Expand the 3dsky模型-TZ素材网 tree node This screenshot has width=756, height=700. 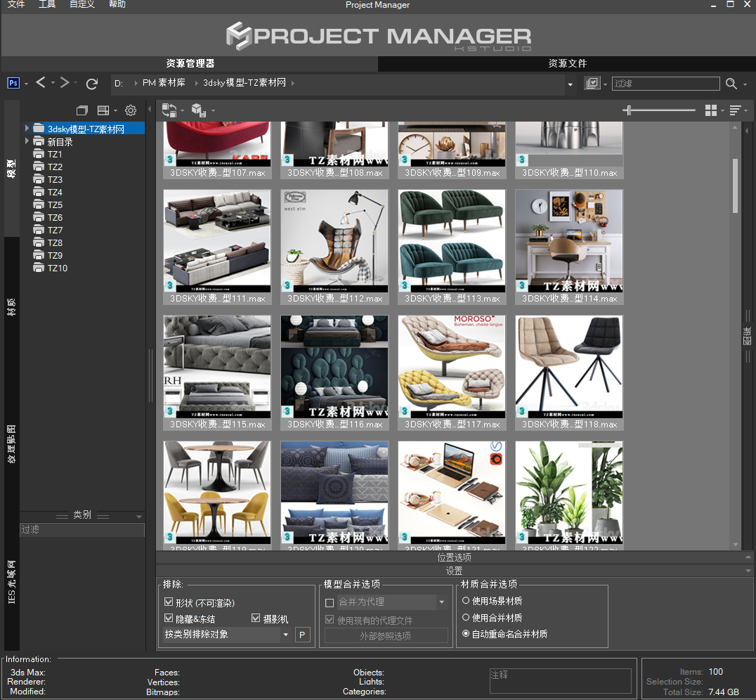[27, 129]
